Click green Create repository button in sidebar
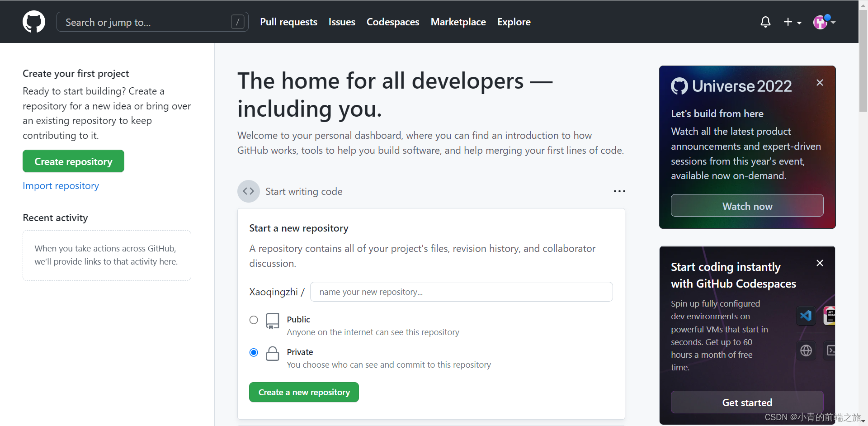868x426 pixels. (x=73, y=161)
